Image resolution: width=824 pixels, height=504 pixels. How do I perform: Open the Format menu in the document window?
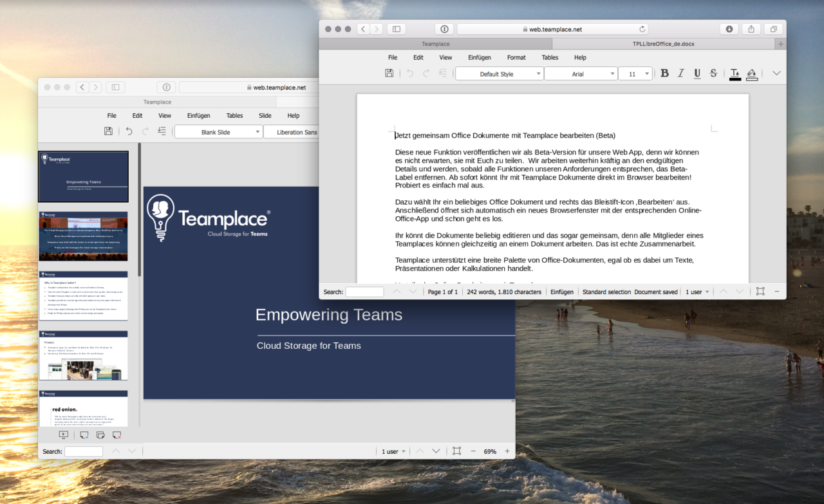coord(516,57)
